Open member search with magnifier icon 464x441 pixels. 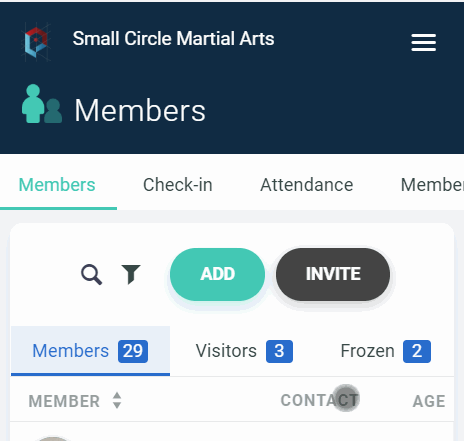pyautogui.click(x=91, y=275)
